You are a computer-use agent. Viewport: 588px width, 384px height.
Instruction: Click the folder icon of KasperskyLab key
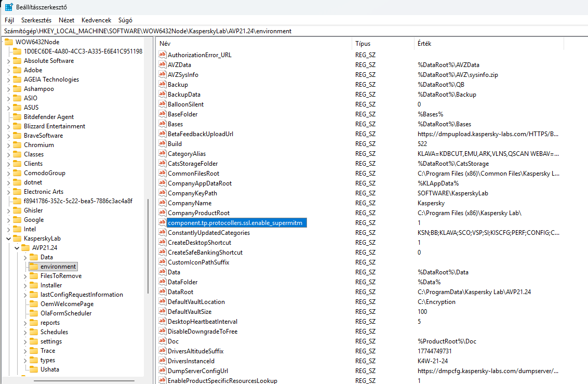point(17,239)
